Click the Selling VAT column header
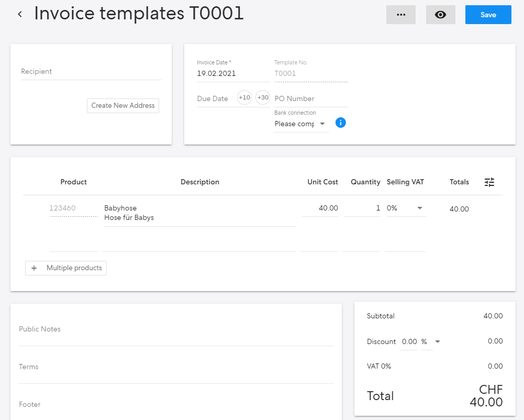Screen dimensions: 524x420 [x=405, y=182]
